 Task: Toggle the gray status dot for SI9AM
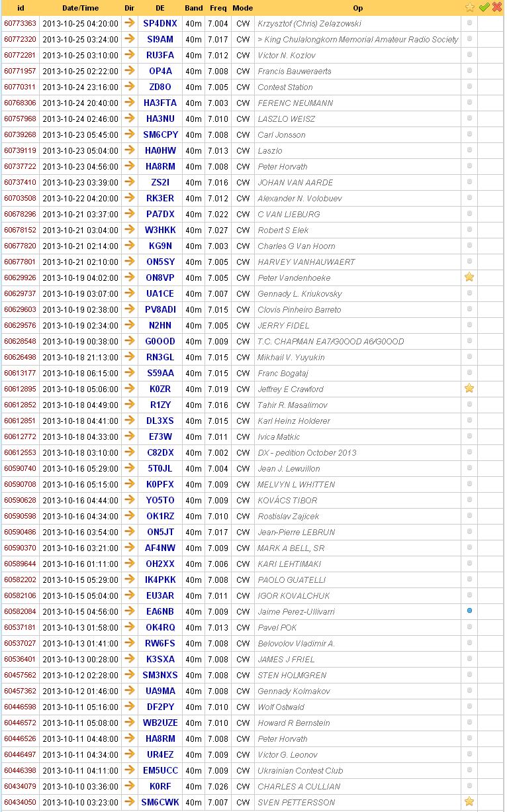(469, 38)
